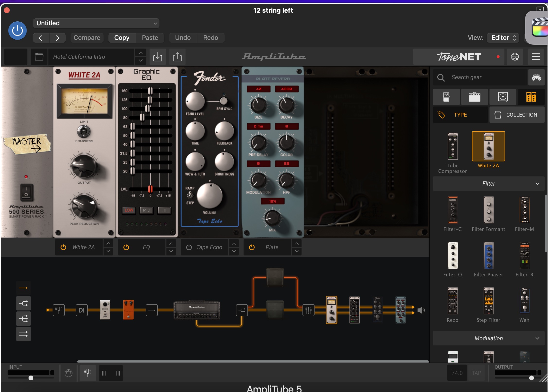
Task: Click the globe icon next to ToneNET
Action: (515, 57)
